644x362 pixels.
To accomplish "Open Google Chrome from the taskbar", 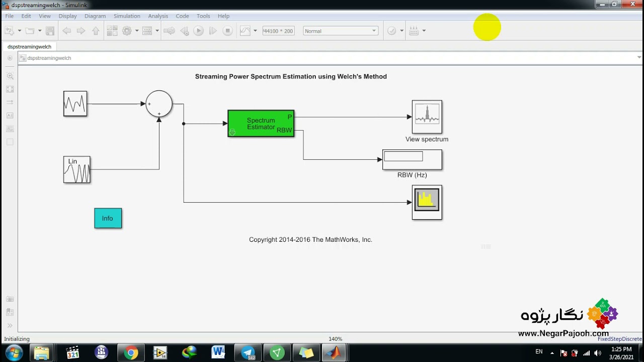I will pyautogui.click(x=131, y=353).
